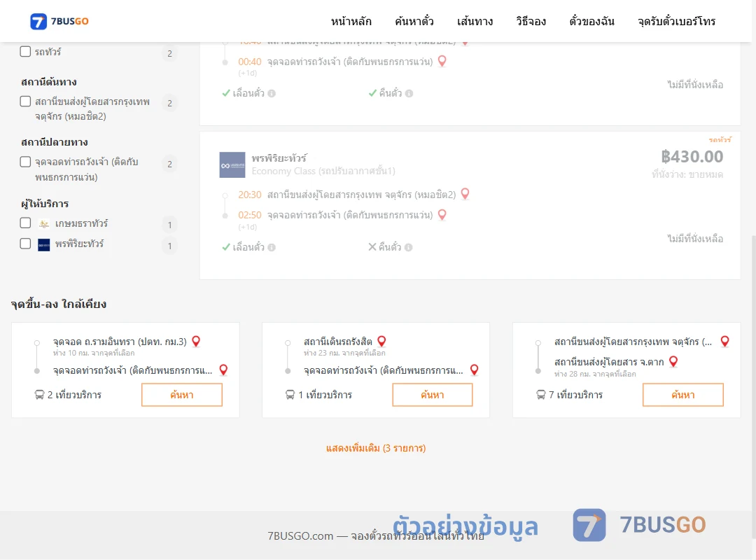Open the จุดรับตั๋วเบอร์โทร menu item

click(x=676, y=21)
